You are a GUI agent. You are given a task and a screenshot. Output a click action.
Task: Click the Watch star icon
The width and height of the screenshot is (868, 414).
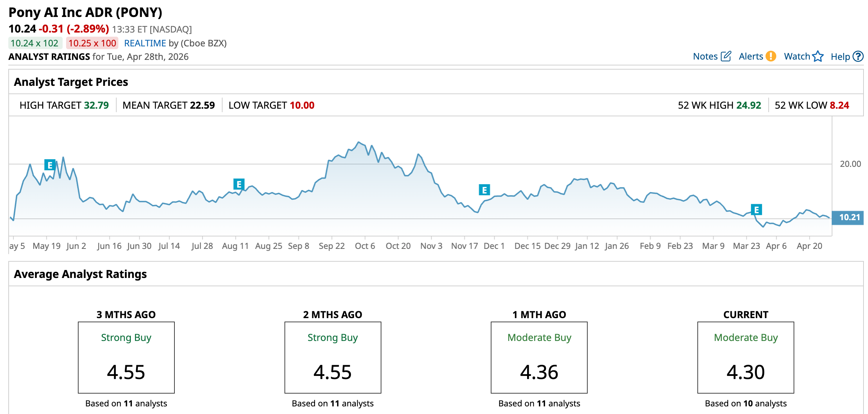818,56
